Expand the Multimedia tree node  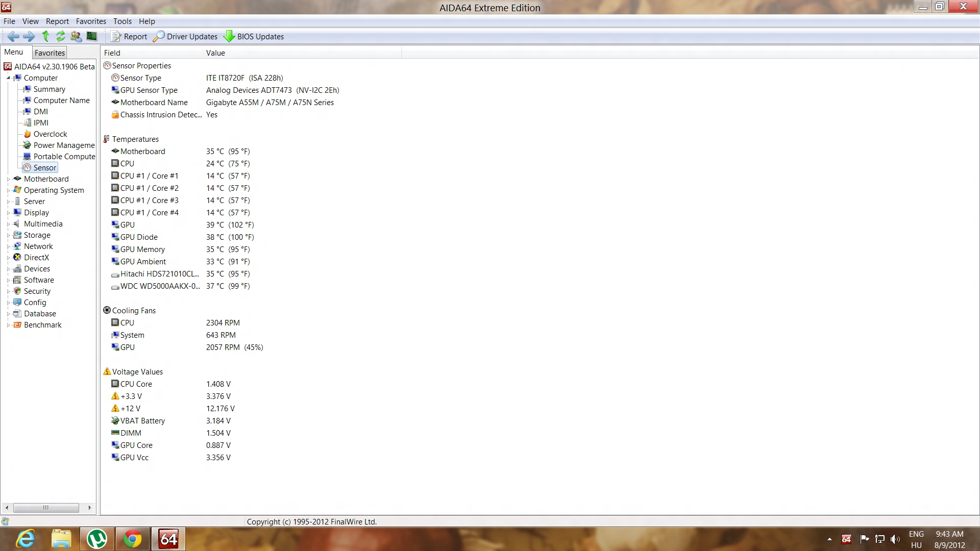point(8,224)
